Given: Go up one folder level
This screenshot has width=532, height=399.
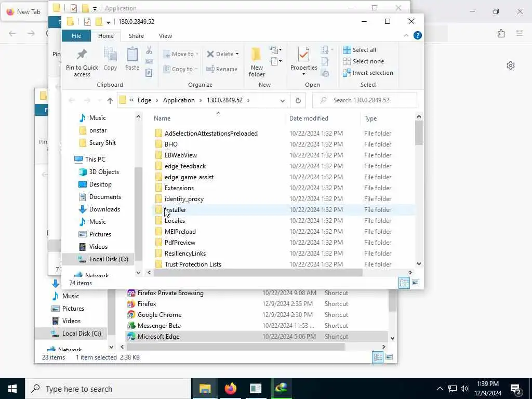Looking at the screenshot, I should pyautogui.click(x=110, y=100).
